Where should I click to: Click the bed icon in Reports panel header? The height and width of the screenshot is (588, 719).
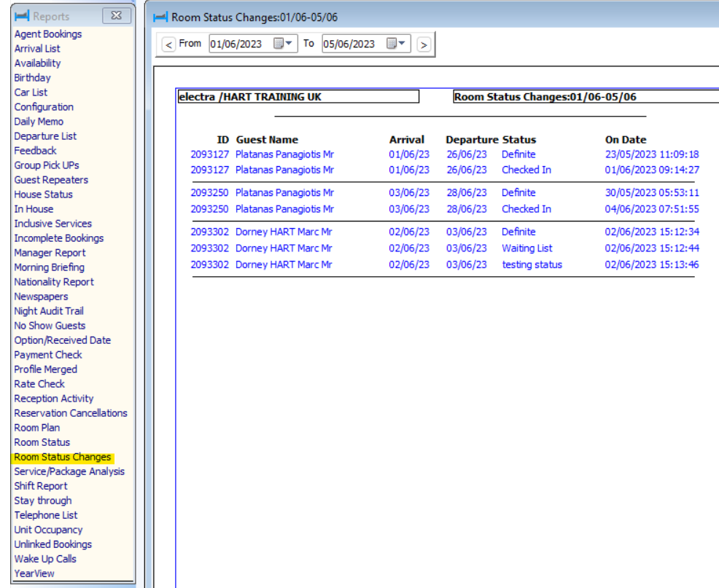(x=22, y=16)
